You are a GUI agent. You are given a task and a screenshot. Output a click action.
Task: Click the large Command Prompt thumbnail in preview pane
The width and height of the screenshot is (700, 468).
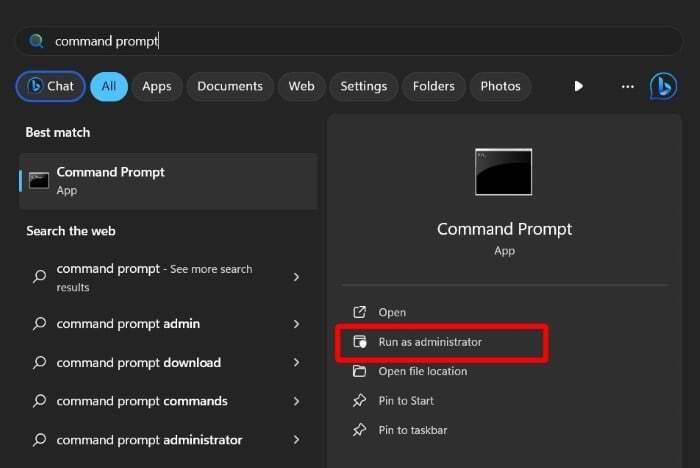pos(504,172)
